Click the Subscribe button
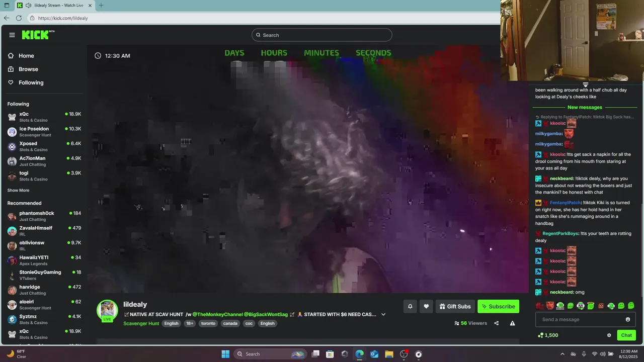 click(498, 306)
